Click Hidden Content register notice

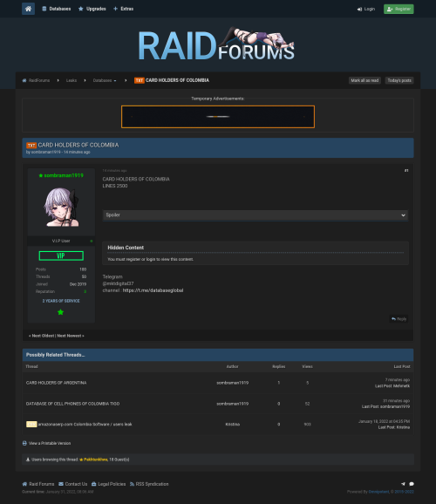point(151,259)
